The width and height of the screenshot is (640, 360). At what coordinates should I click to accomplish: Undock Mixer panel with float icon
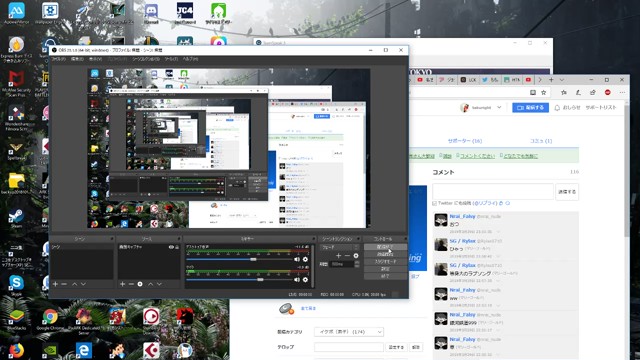point(313,239)
